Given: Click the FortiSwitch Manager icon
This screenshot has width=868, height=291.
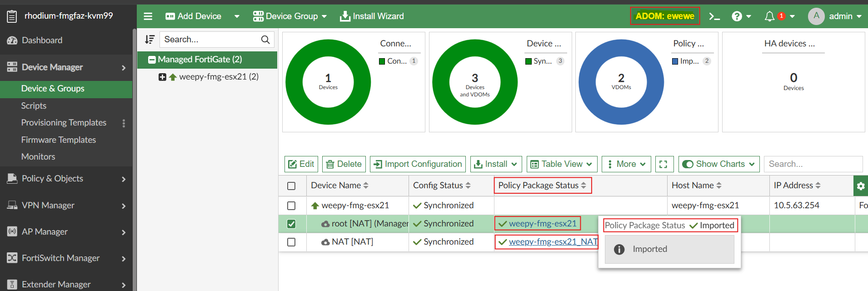Looking at the screenshot, I should point(12,258).
